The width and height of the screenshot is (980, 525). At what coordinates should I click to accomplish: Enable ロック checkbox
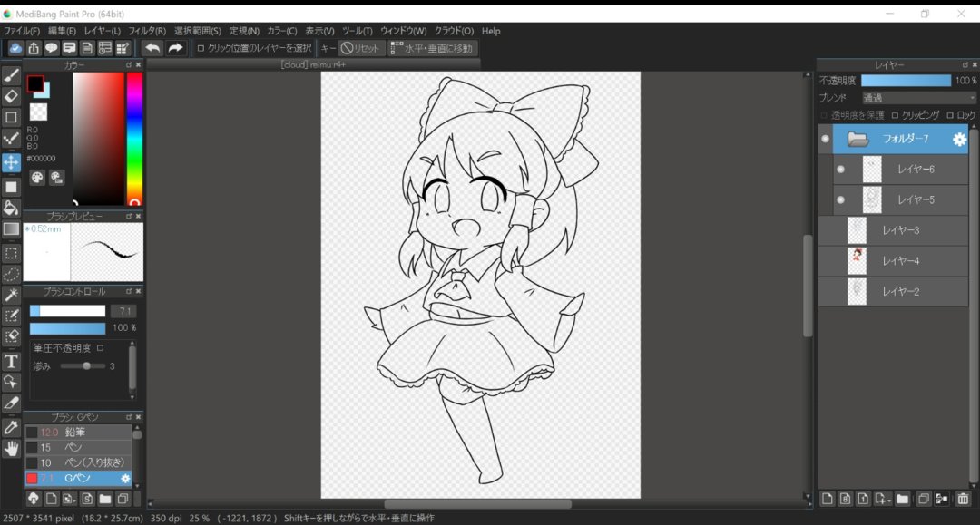pyautogui.click(x=950, y=115)
